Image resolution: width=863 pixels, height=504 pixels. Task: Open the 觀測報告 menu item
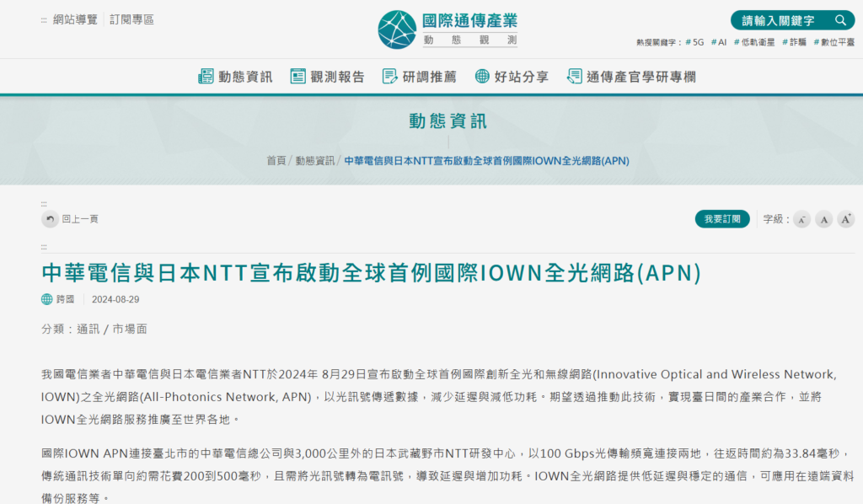(335, 76)
